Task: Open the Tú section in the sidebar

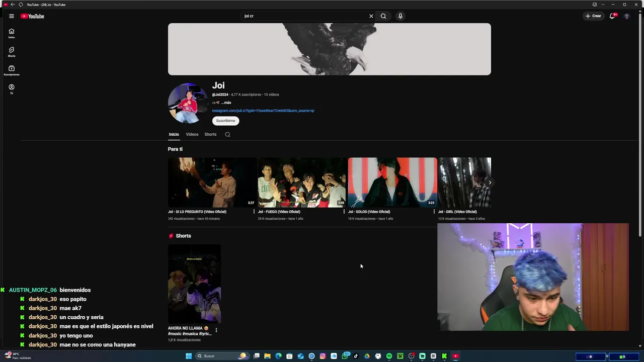Action: [x=11, y=89]
